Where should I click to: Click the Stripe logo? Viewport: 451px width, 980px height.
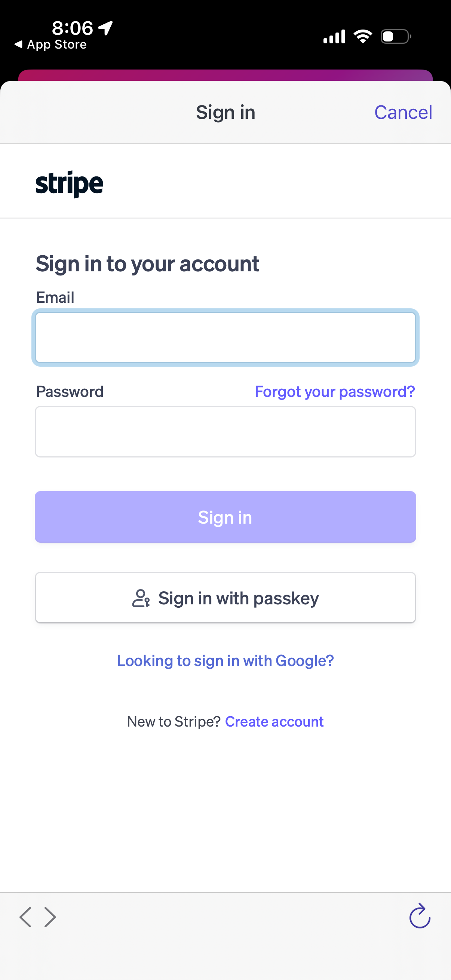point(69,184)
